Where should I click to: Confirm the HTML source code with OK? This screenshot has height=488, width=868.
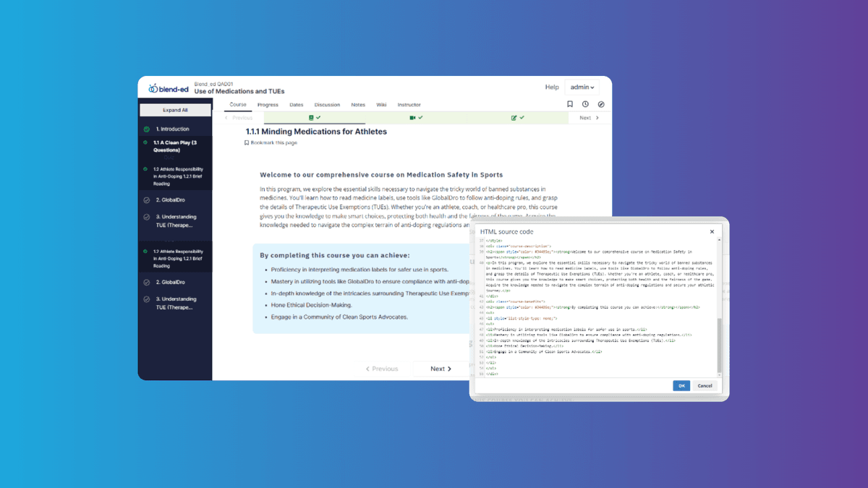[681, 385]
